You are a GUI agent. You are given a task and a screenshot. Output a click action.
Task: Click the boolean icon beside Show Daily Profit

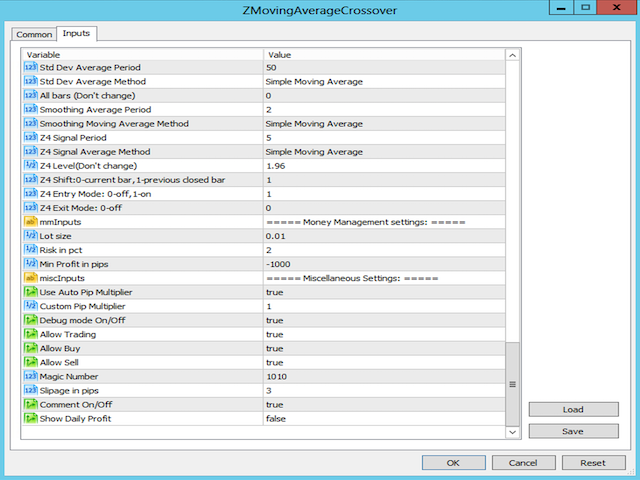31,419
